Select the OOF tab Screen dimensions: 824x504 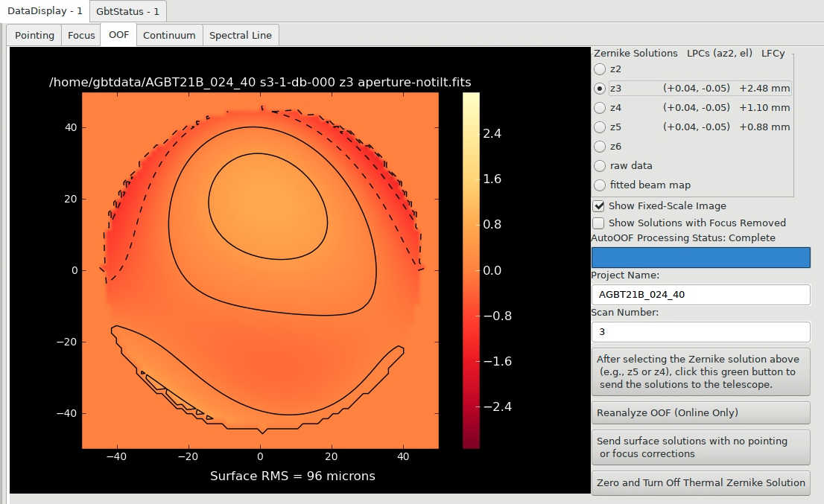coord(118,35)
